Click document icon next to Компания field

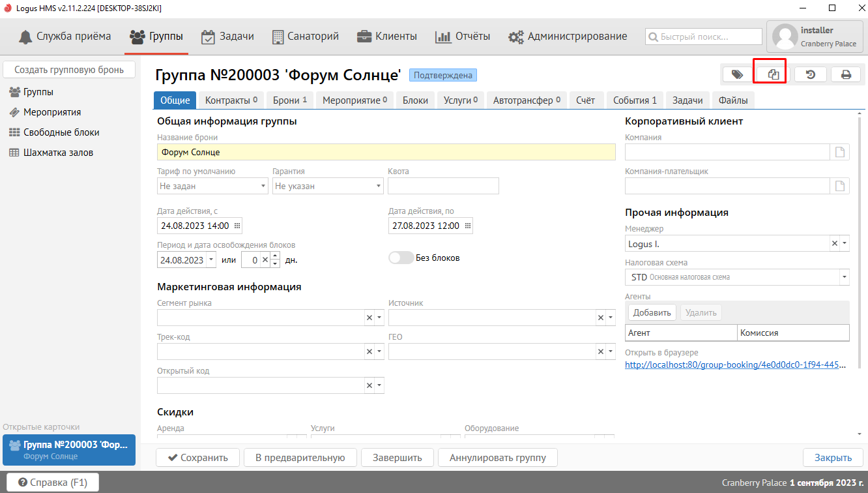841,152
